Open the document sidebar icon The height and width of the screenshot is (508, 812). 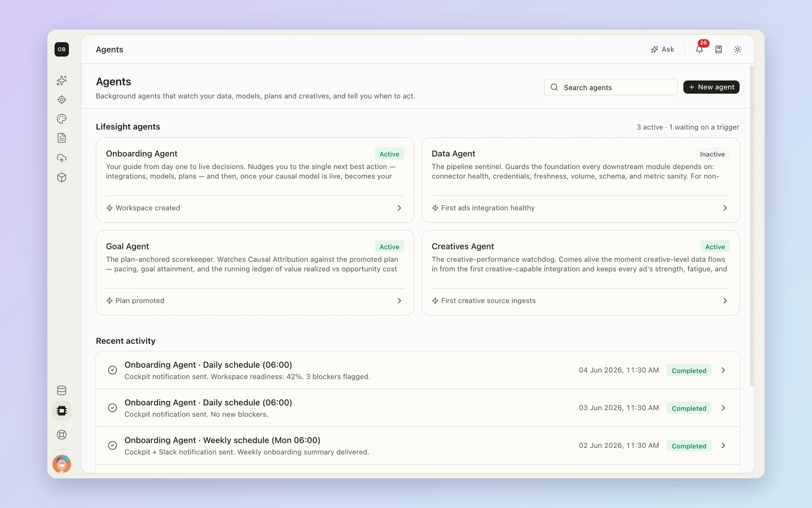click(x=62, y=138)
